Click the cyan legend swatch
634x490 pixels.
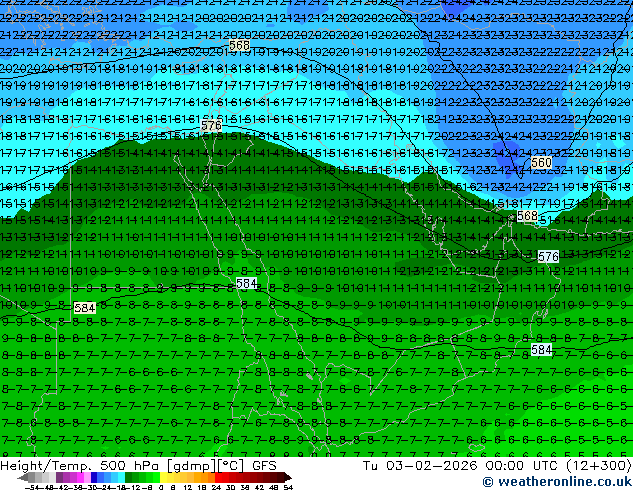[122, 478]
